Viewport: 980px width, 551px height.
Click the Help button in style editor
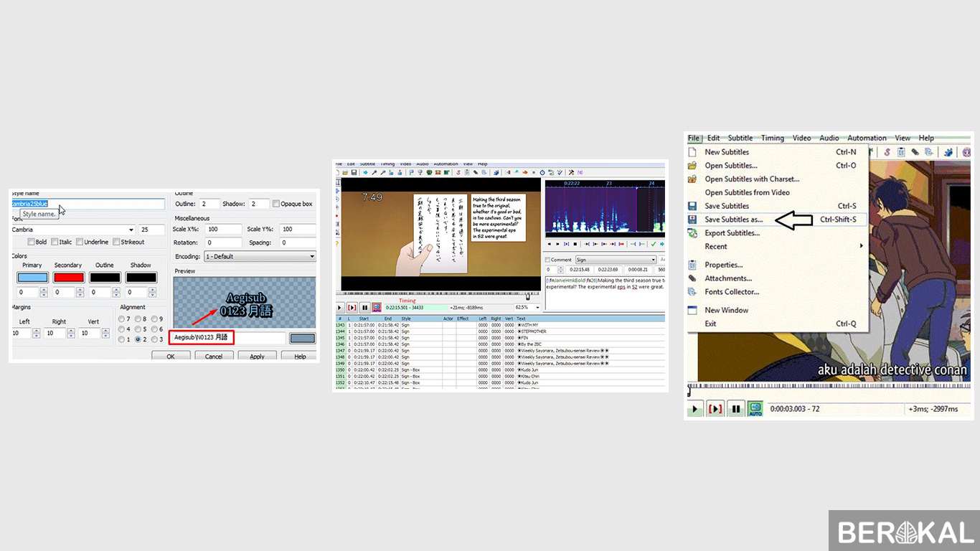pos(299,356)
